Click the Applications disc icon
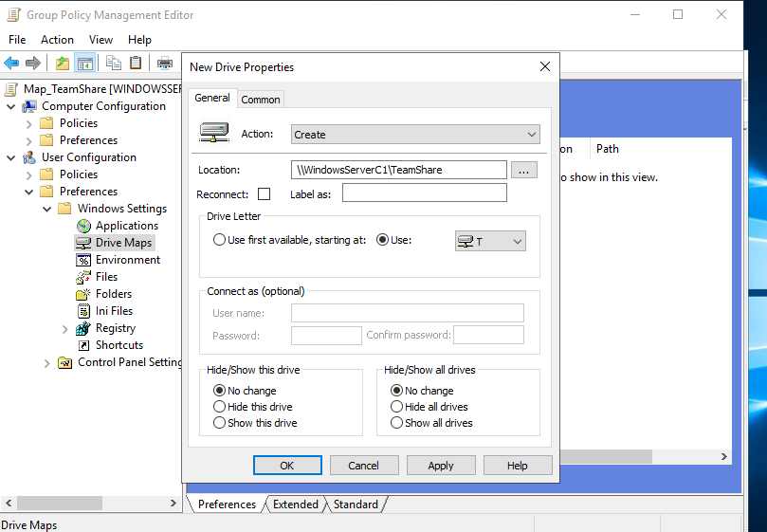Screen dimensions: 767x532 click(x=83, y=226)
